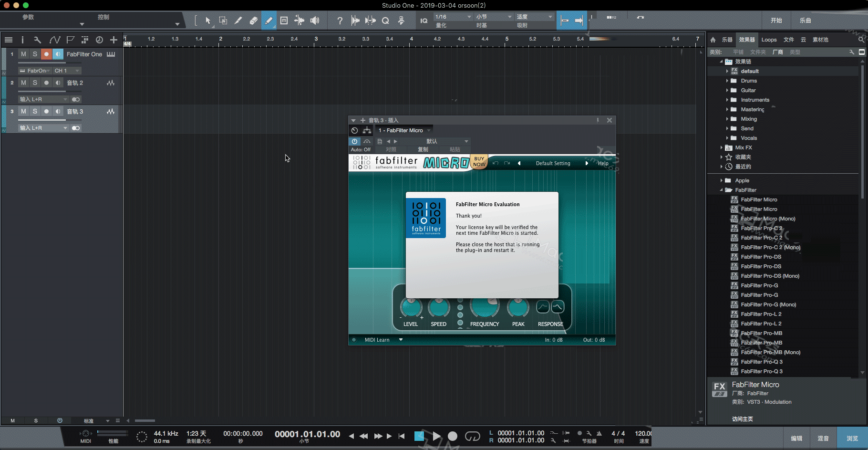Click the add track plus icon

point(114,40)
